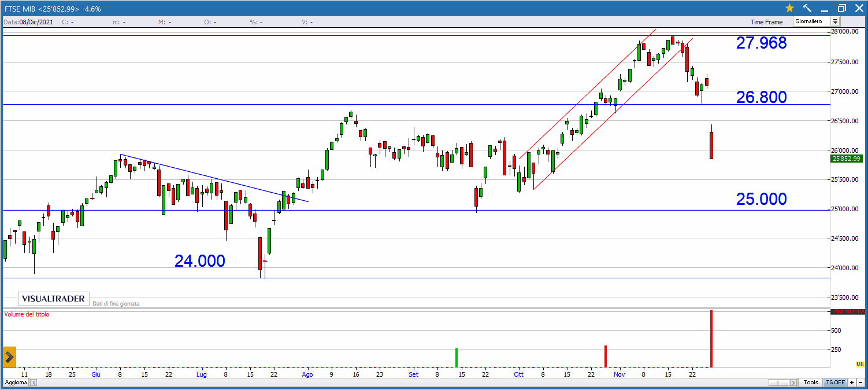Click the volume value tag 765'484'400

point(848,311)
